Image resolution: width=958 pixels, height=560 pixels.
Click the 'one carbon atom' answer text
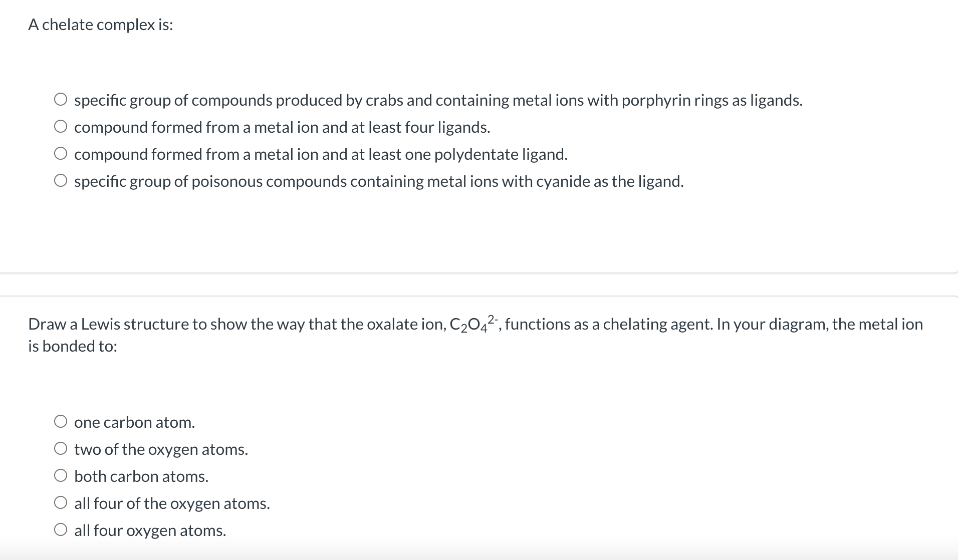pos(134,422)
